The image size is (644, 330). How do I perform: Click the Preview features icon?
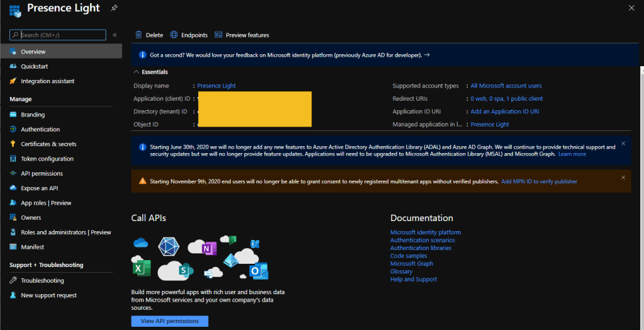coord(219,35)
